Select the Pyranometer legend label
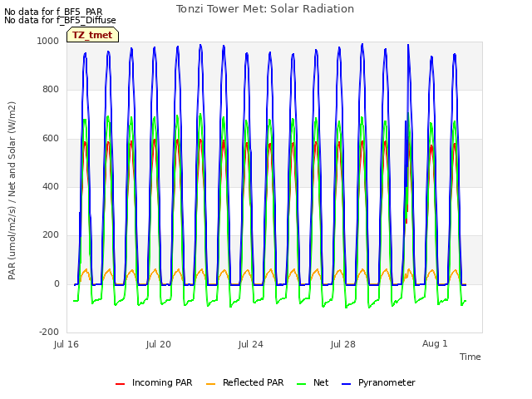 387,382
